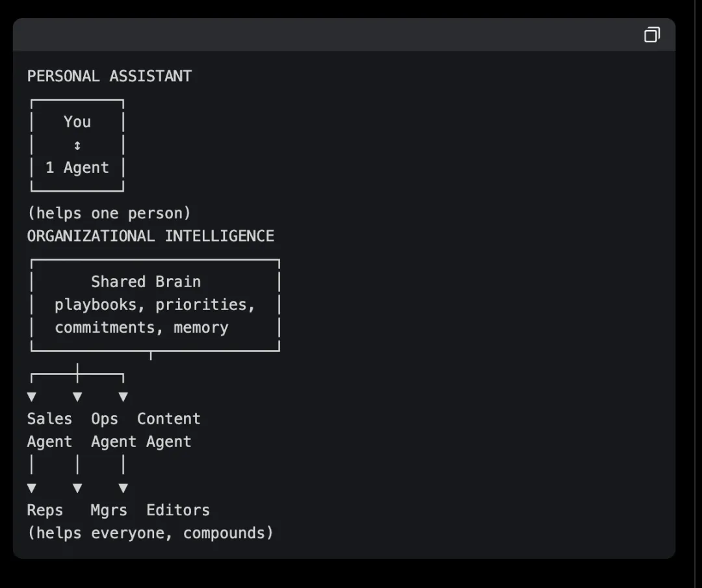The image size is (702, 588).
Task: Click the Shared Brain title
Action: tap(146, 281)
